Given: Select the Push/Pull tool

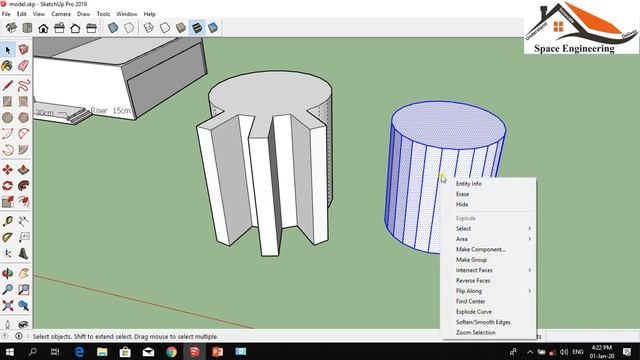Looking at the screenshot, I should [x=23, y=169].
